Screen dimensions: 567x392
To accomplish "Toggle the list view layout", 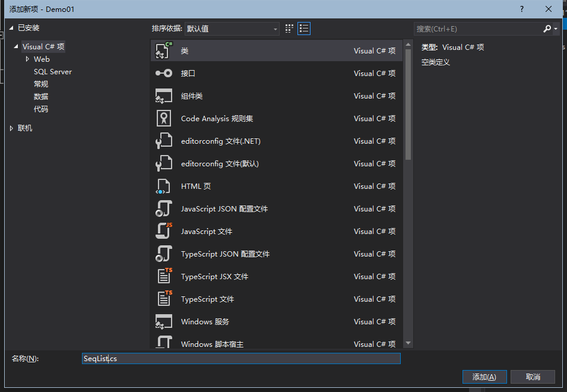I will [x=304, y=28].
